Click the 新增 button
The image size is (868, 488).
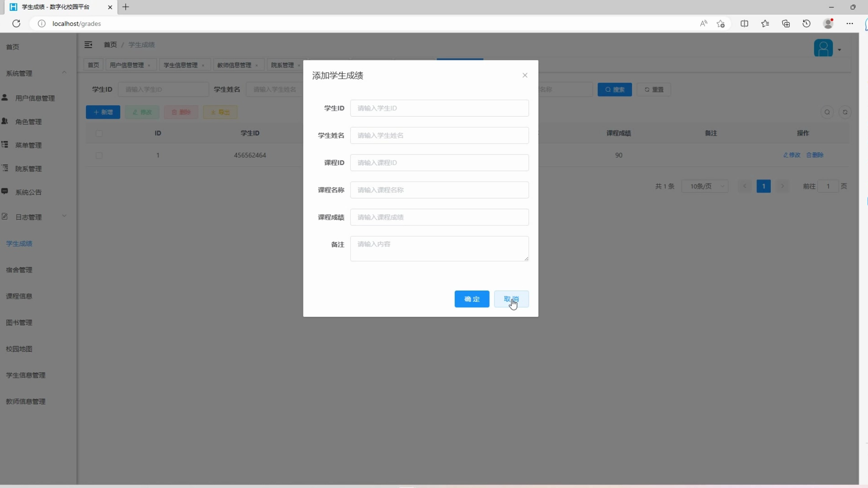(x=103, y=112)
